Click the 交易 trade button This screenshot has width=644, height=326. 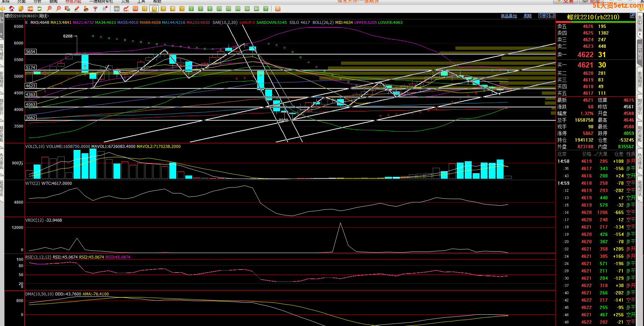tap(565, 2)
